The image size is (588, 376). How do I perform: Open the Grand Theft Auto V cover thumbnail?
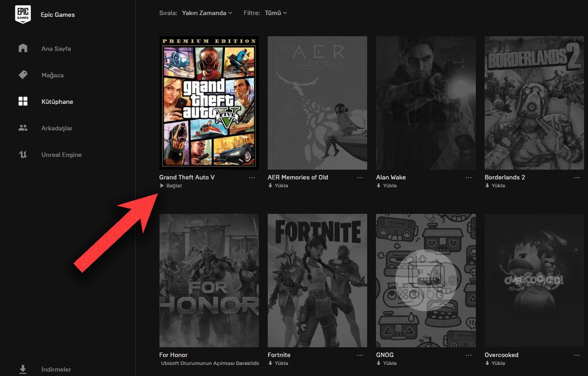click(x=209, y=102)
